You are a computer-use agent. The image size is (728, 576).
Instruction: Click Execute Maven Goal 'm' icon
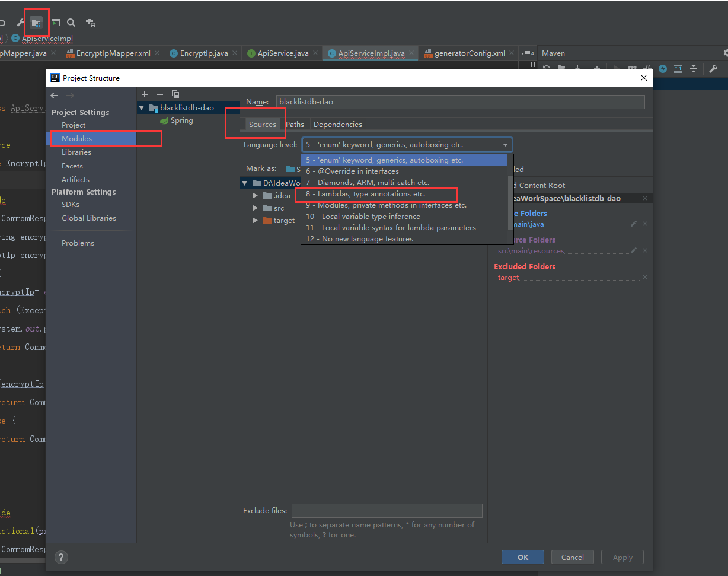[632, 68]
